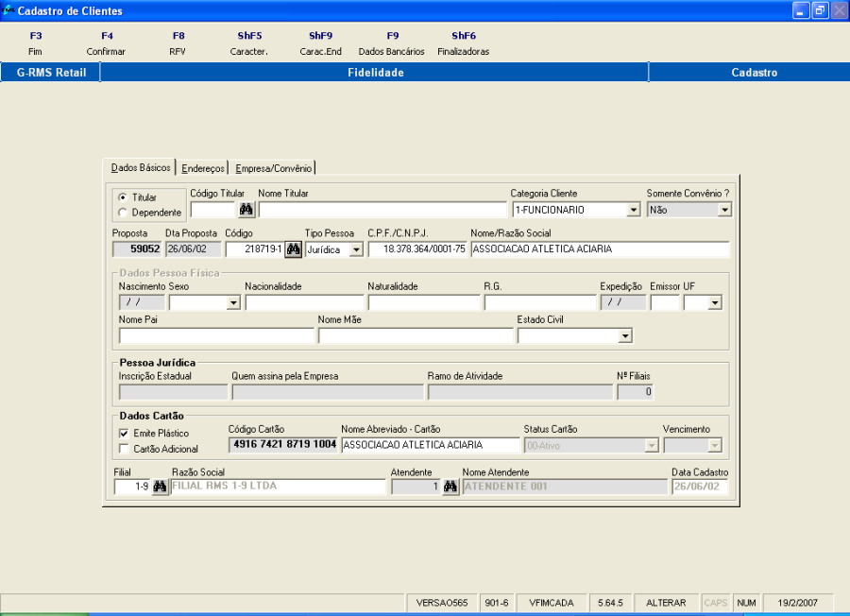Click the Emissor text field
The width and height of the screenshot is (850, 616).
coord(665,302)
